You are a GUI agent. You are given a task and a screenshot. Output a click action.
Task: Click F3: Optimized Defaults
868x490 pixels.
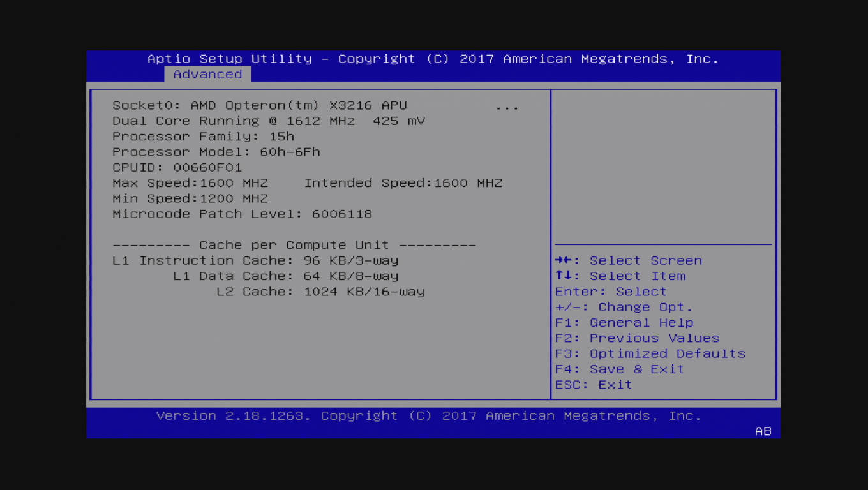click(x=650, y=354)
